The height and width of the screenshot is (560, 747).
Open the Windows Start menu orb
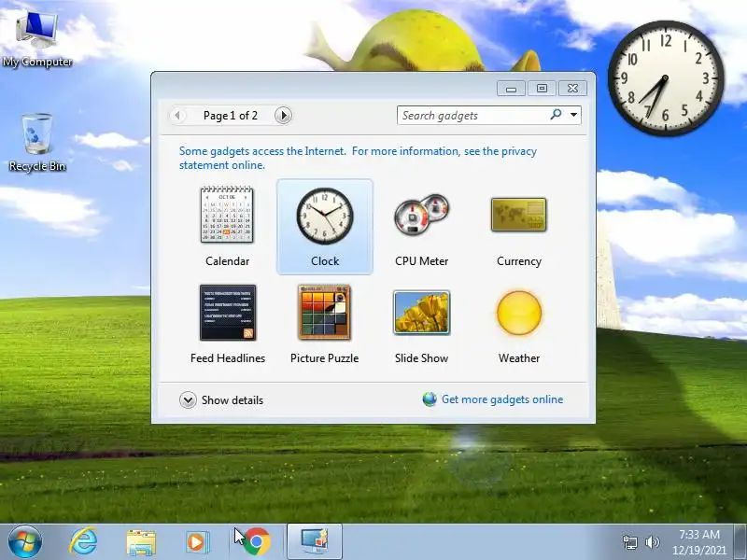(x=25, y=542)
